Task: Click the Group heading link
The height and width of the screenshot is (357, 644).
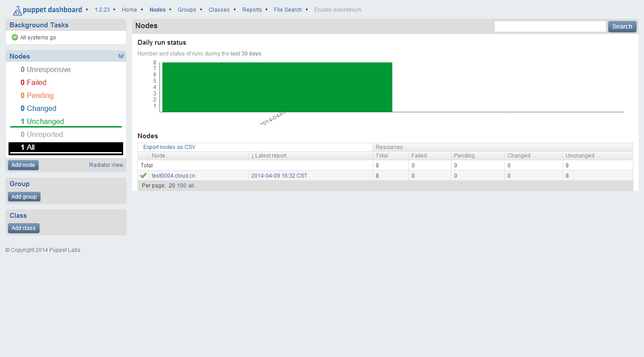Action: coord(20,184)
